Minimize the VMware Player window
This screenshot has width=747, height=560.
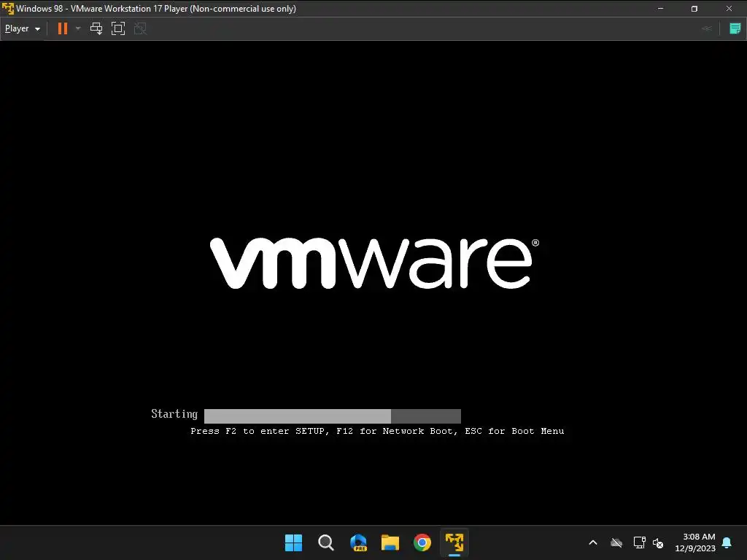(661, 9)
